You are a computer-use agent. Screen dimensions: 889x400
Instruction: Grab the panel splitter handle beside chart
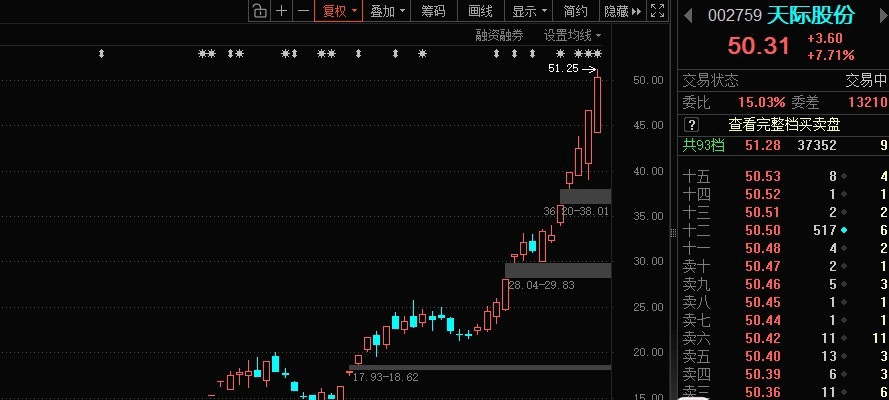pos(674,232)
